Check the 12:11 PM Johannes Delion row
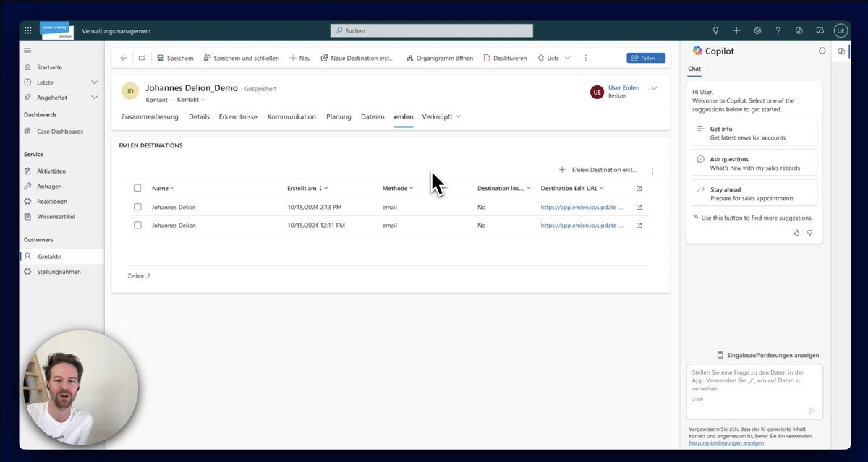The image size is (868, 462). [x=137, y=225]
